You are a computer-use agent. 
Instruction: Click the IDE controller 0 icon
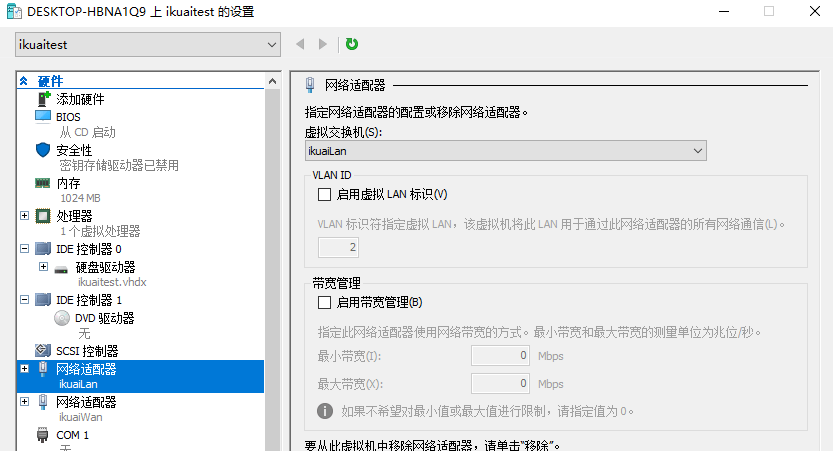[43, 249]
